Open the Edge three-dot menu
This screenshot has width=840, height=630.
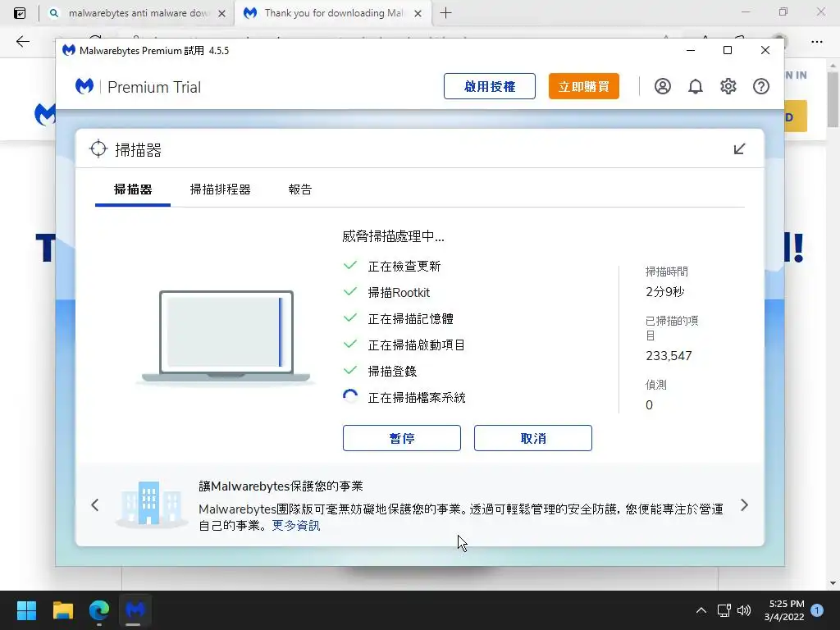(x=816, y=41)
